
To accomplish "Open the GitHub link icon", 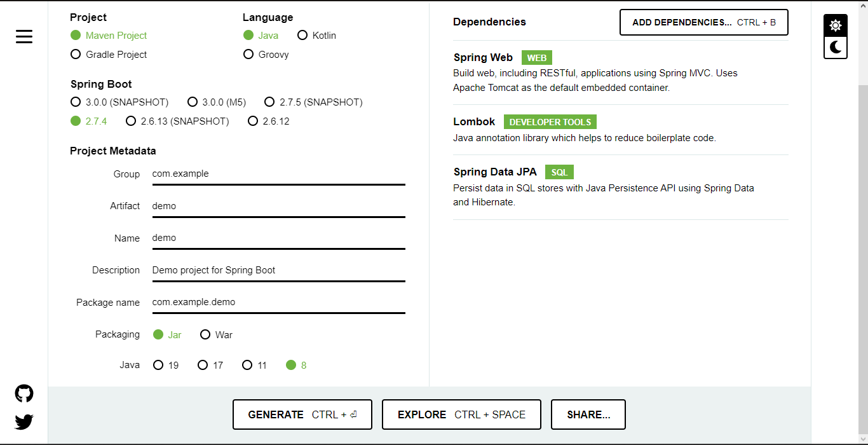I will [24, 394].
